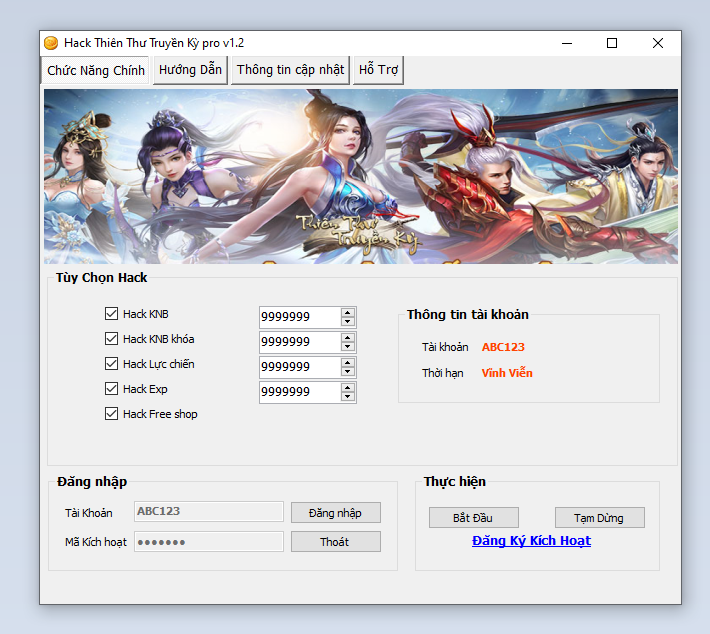The height and width of the screenshot is (634, 710).
Task: Click the gold coin app icon in title bar
Action: 51,43
